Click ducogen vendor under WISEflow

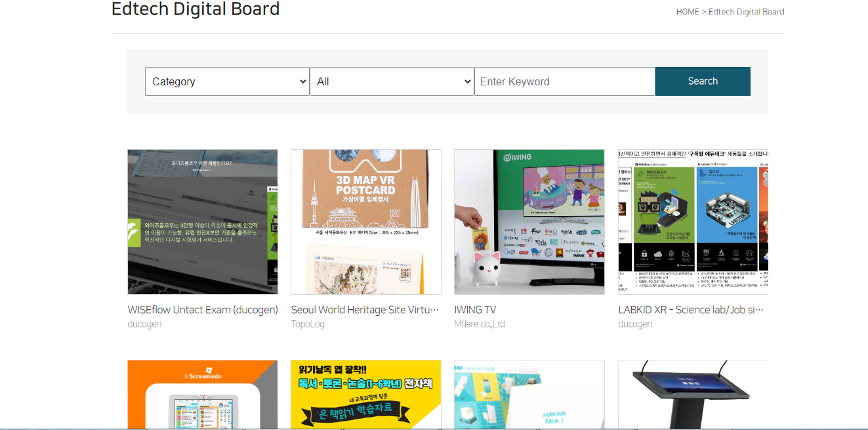144,324
